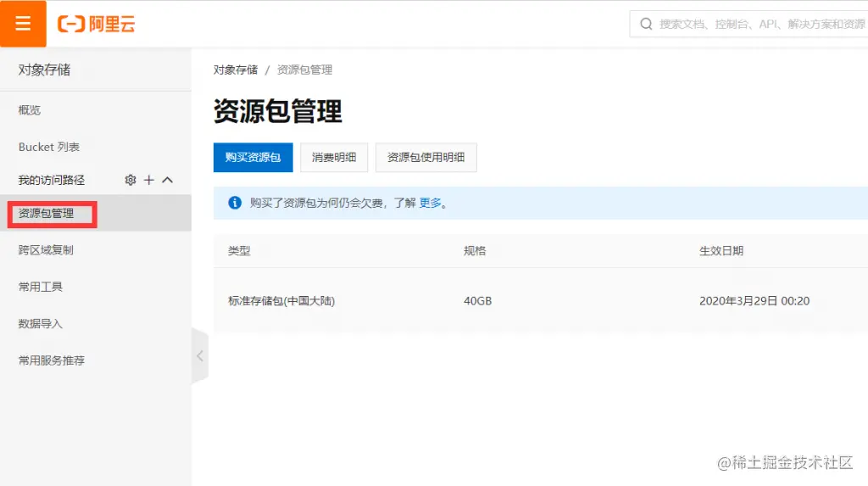
Task: Click the 阿里云 logo
Action: click(x=97, y=24)
